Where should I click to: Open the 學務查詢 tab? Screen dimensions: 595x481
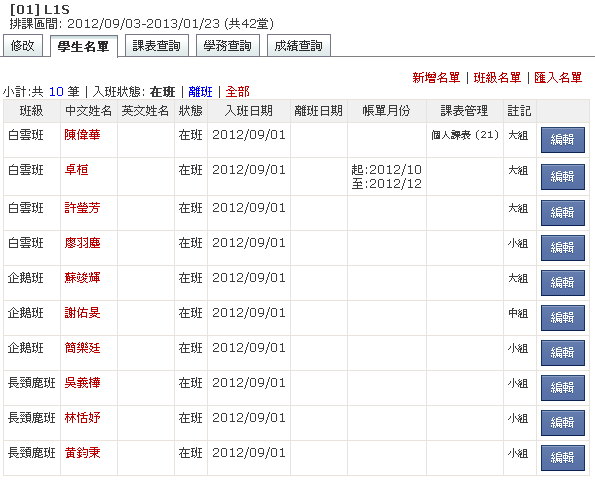point(228,46)
